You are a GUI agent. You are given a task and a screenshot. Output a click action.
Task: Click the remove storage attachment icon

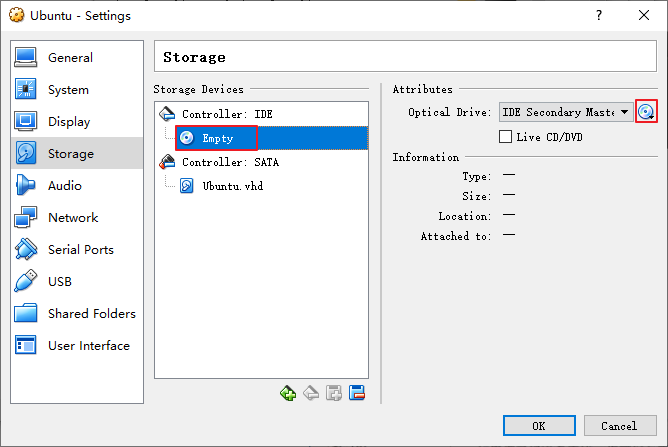click(356, 393)
